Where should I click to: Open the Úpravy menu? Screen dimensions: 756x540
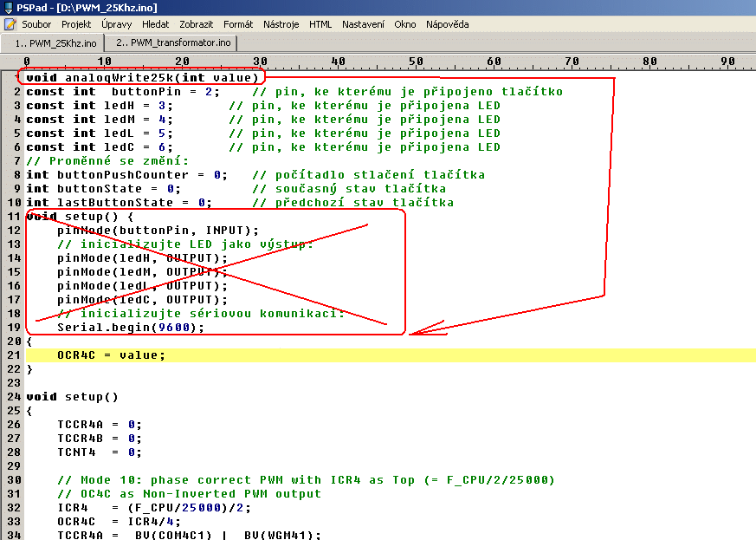pos(117,24)
